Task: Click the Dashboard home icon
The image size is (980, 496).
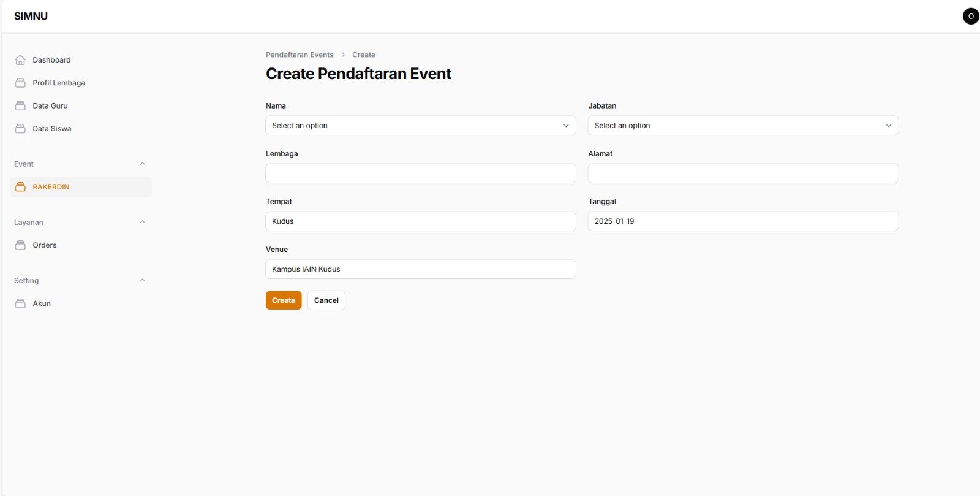Action: coord(20,59)
